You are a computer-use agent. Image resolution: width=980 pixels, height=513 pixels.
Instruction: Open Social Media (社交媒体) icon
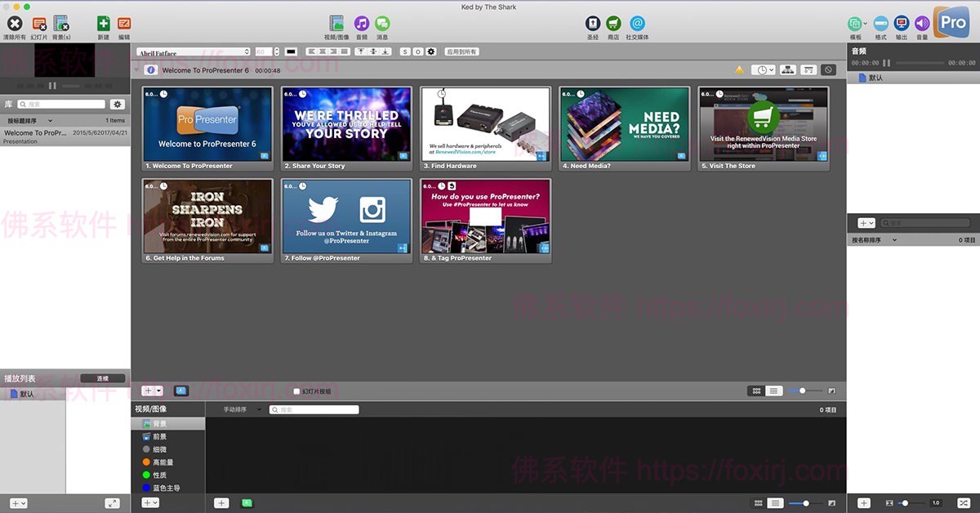coord(637,24)
